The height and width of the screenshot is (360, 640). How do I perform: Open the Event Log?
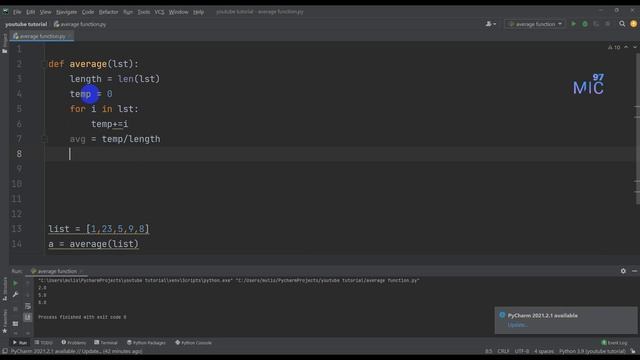[614, 342]
